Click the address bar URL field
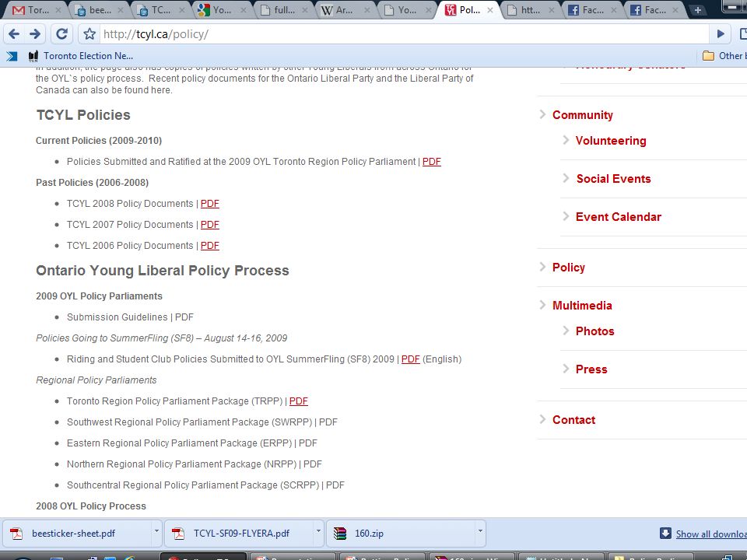The height and width of the screenshot is (560, 747). 404,33
